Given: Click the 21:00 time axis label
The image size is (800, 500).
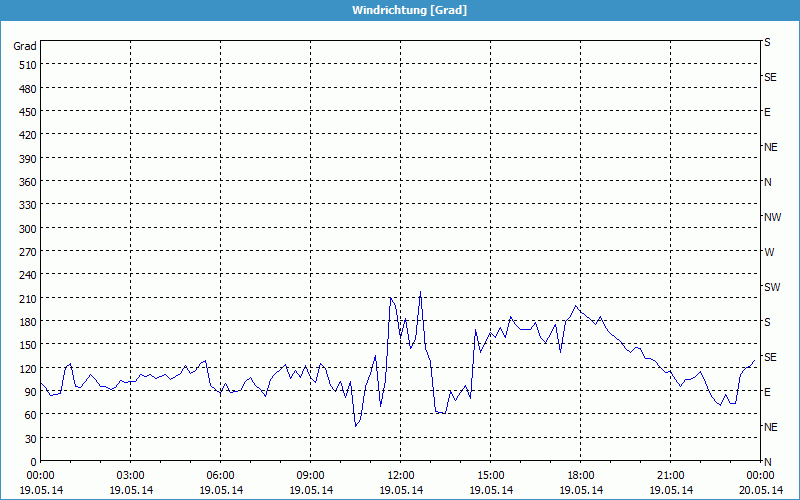Looking at the screenshot, I should (x=670, y=475).
